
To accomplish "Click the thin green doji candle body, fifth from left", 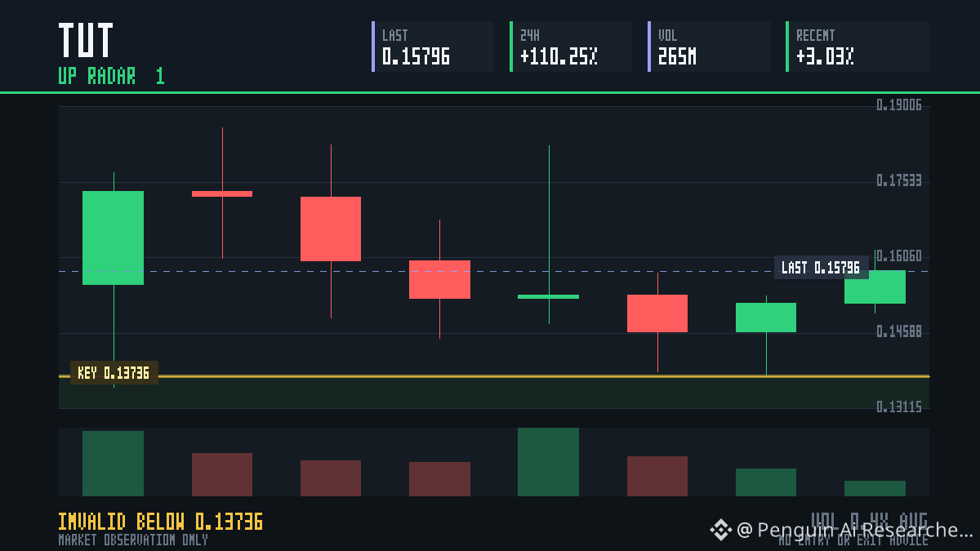I will (548, 296).
